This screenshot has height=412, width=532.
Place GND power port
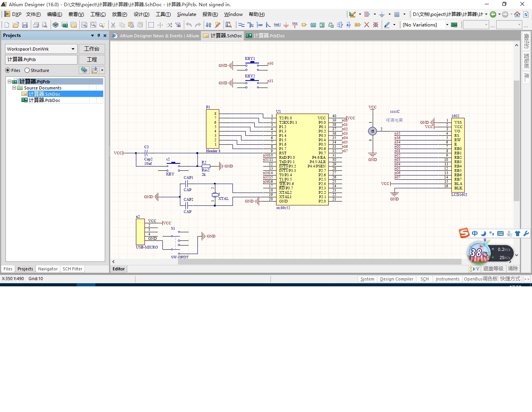pos(286,25)
